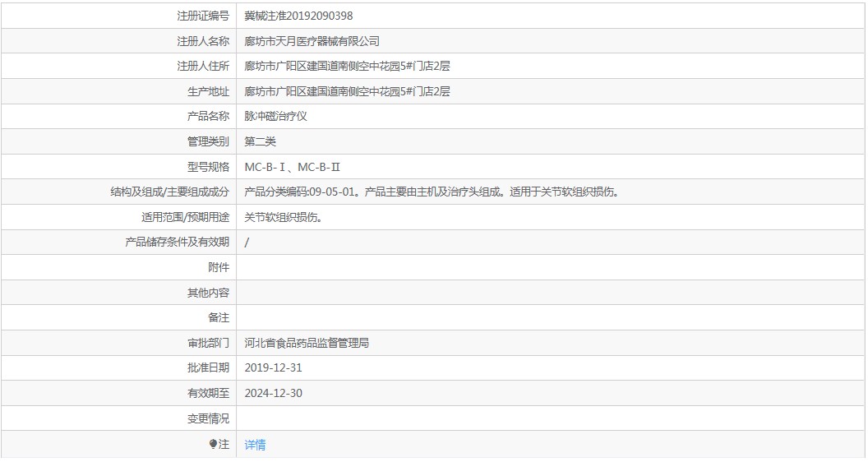868x462 pixels.
Task: Click the 适用范围/预期用途 label
Action: coord(186,217)
